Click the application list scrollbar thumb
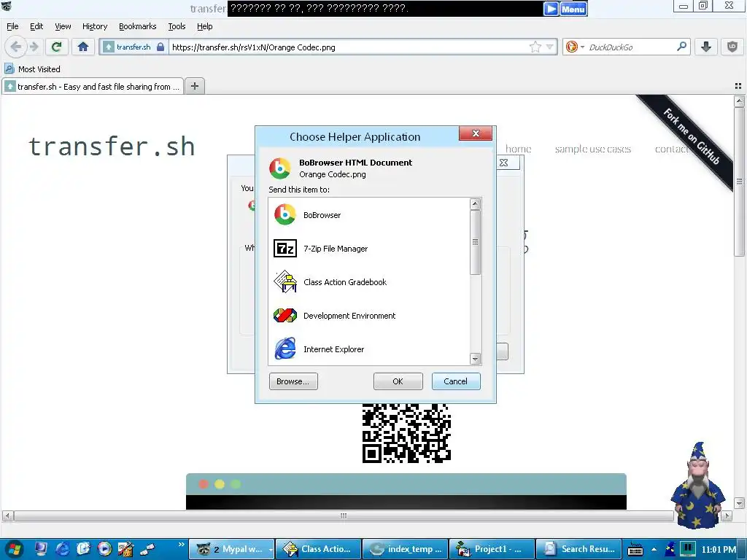This screenshot has height=560, width=747. (475, 242)
